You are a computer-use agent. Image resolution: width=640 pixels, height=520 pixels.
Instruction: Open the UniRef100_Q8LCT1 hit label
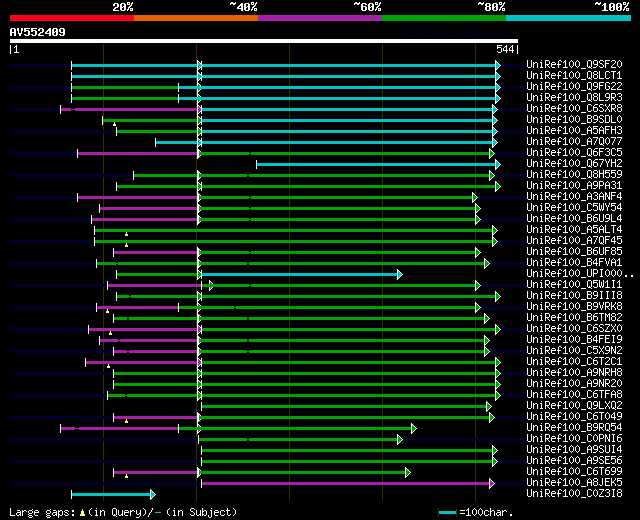[574, 76]
